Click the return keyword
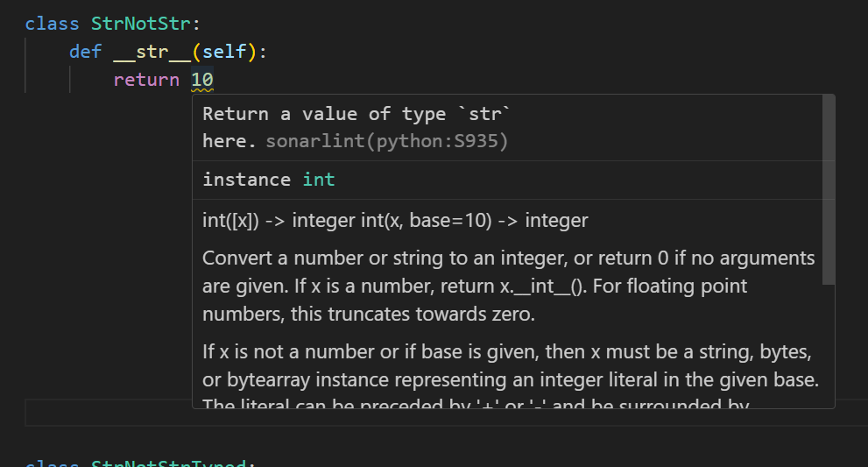 pos(146,81)
